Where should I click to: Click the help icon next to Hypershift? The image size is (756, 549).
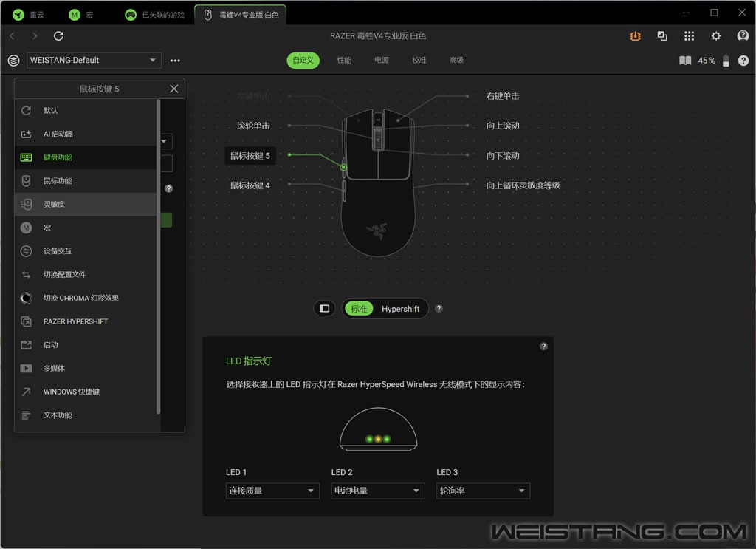pyautogui.click(x=439, y=309)
